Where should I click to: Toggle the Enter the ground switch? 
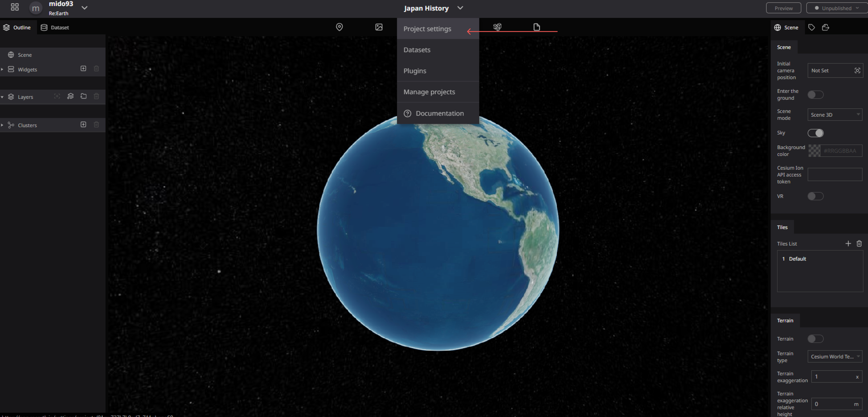815,94
